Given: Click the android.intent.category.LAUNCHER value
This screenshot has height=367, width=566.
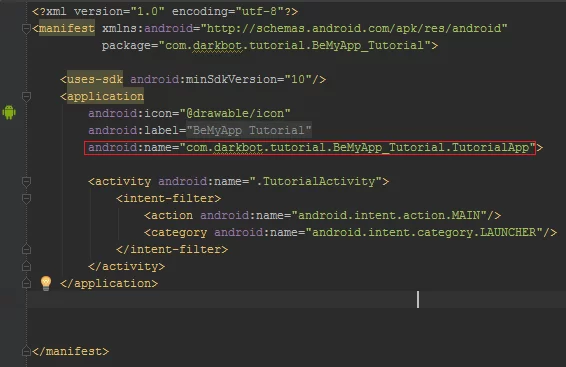Looking at the screenshot, I should [424, 232].
